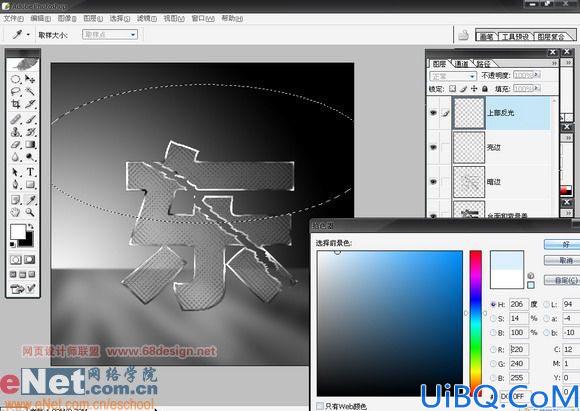This screenshot has width=580, height=411.
Task: Open the 图像 menu
Action: [67, 18]
